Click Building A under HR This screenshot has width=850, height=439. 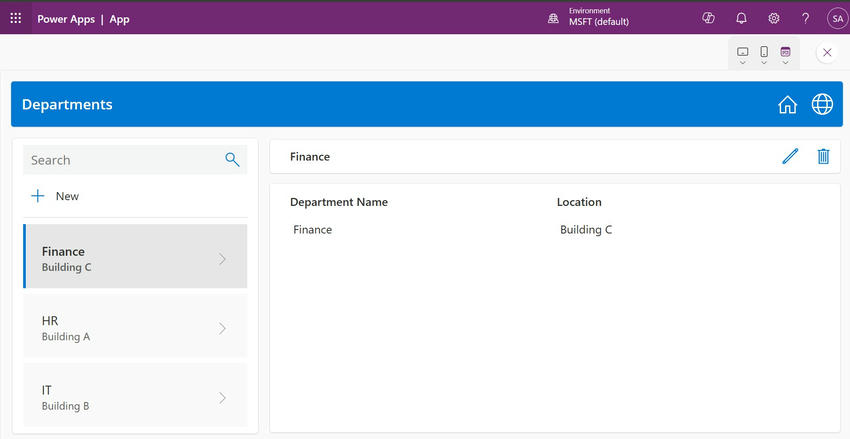point(66,337)
